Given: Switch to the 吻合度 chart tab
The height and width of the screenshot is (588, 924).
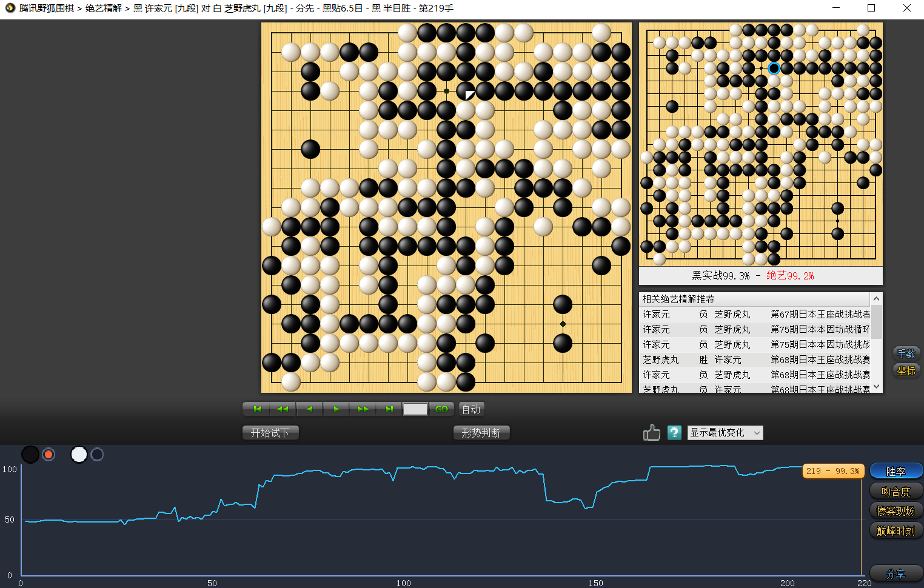Looking at the screenshot, I should [x=896, y=491].
